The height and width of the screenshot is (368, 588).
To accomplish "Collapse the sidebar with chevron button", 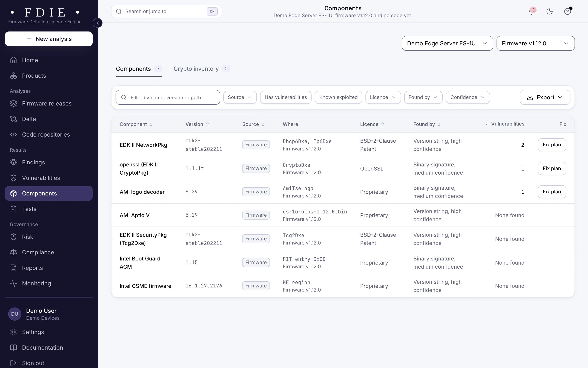I will (97, 23).
